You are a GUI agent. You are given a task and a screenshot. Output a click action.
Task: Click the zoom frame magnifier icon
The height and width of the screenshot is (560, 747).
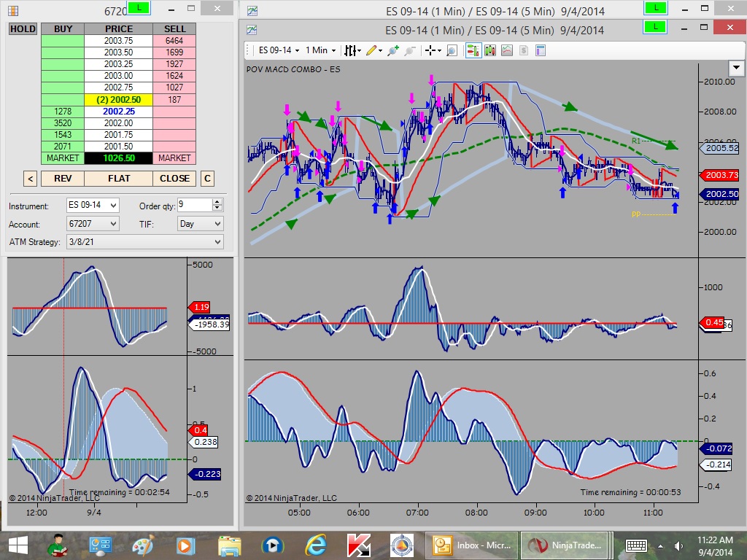click(x=452, y=50)
